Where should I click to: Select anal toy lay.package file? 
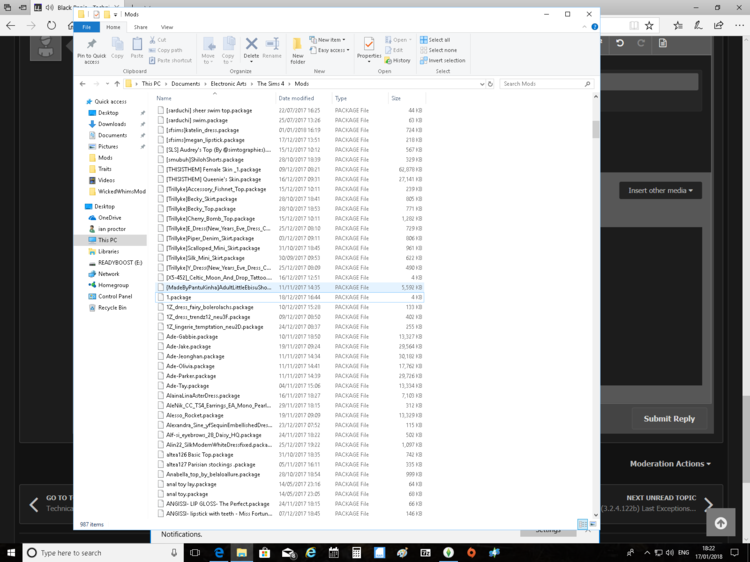(289, 484)
